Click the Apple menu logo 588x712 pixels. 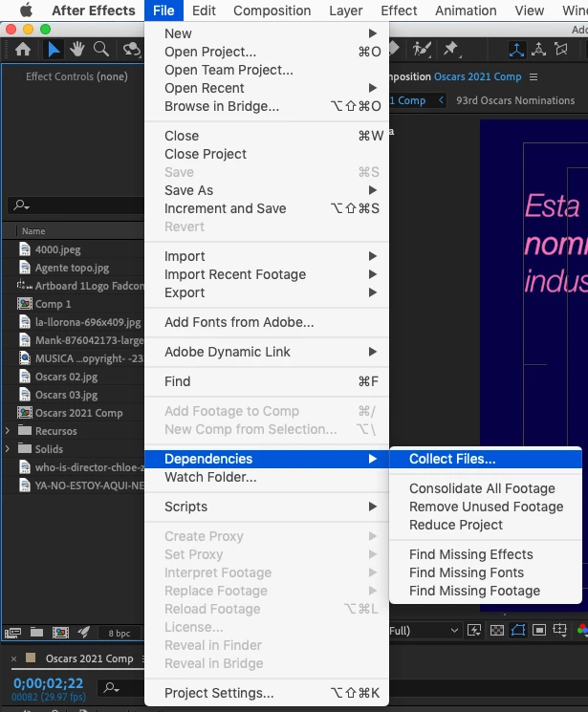click(27, 10)
